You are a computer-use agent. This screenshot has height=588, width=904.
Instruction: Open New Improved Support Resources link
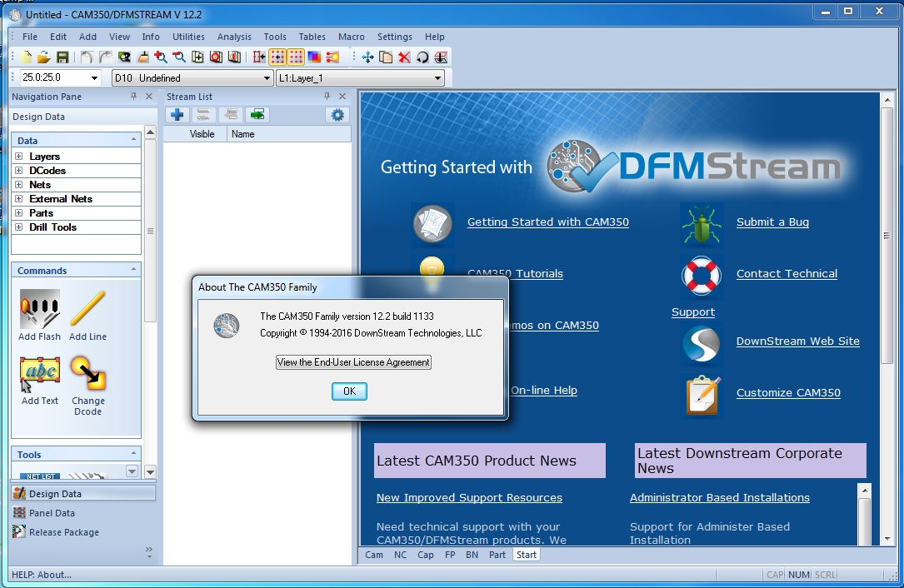click(x=469, y=497)
